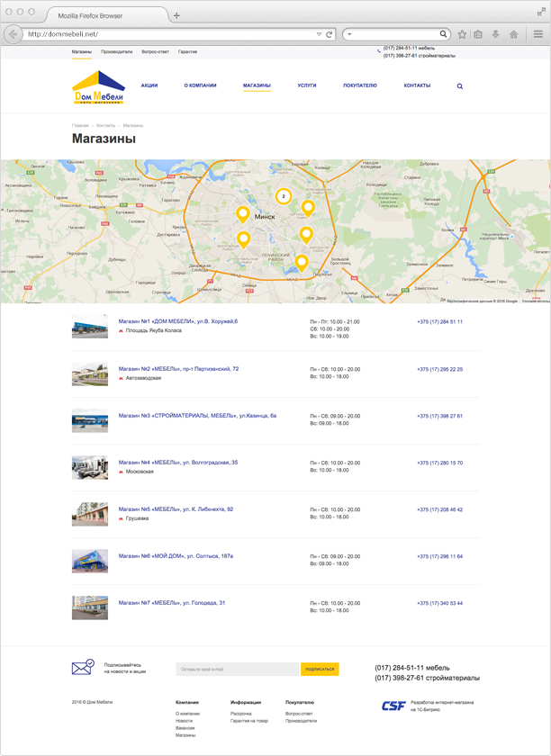Image resolution: width=551 pixels, height=756 pixels.
Task: Expand the URL bar history dropdown arrow
Action: click(319, 34)
